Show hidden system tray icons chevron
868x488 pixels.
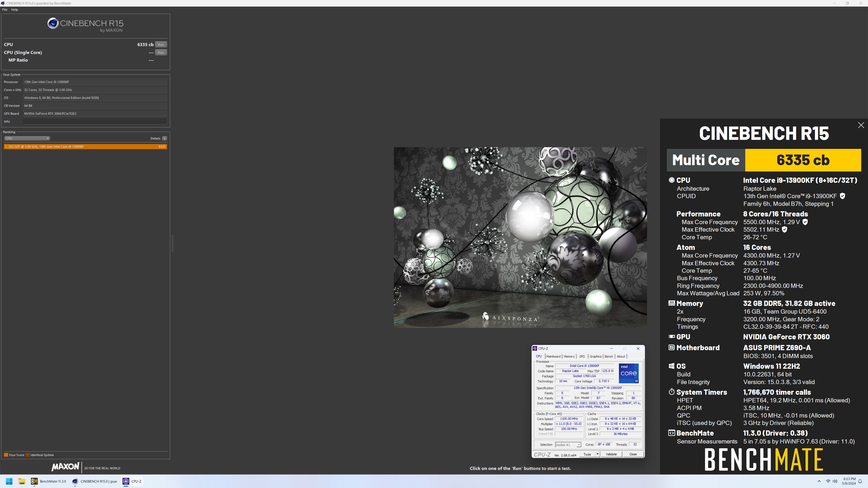click(x=819, y=481)
